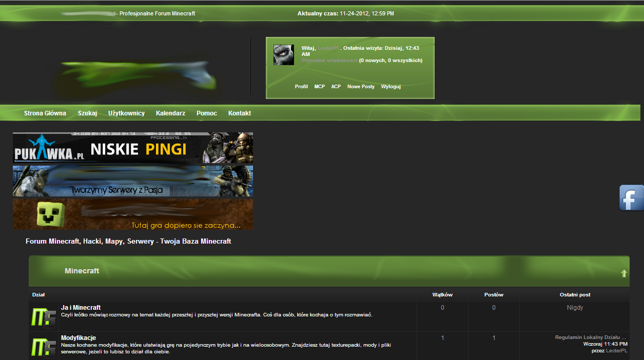Open Prywatne wiadomości
This screenshot has width=644, height=360.
click(329, 61)
